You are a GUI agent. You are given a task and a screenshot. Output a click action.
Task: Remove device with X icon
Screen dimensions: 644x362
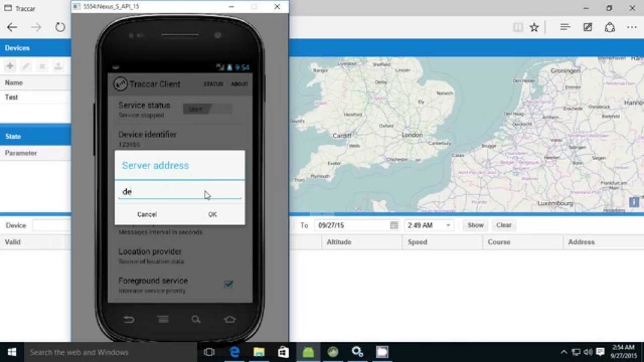(x=42, y=66)
